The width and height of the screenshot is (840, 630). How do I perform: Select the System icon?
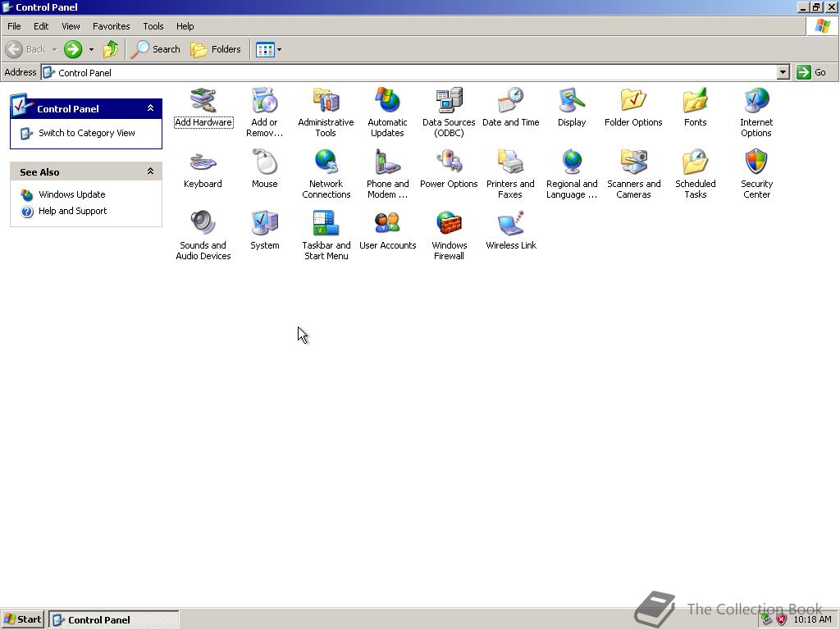pyautogui.click(x=265, y=231)
